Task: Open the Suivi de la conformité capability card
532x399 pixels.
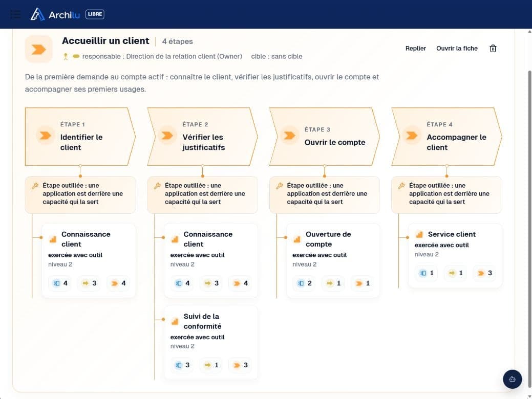Action: point(210,342)
